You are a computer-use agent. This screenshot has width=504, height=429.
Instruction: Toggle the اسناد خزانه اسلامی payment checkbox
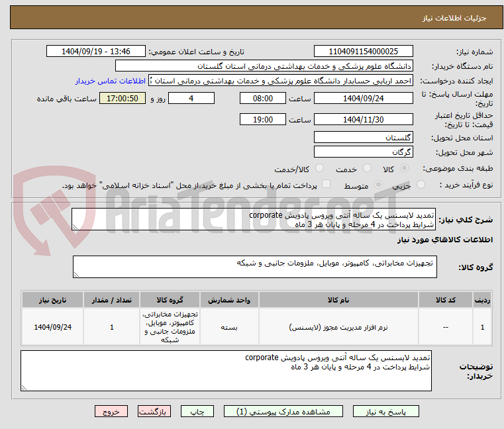327,184
